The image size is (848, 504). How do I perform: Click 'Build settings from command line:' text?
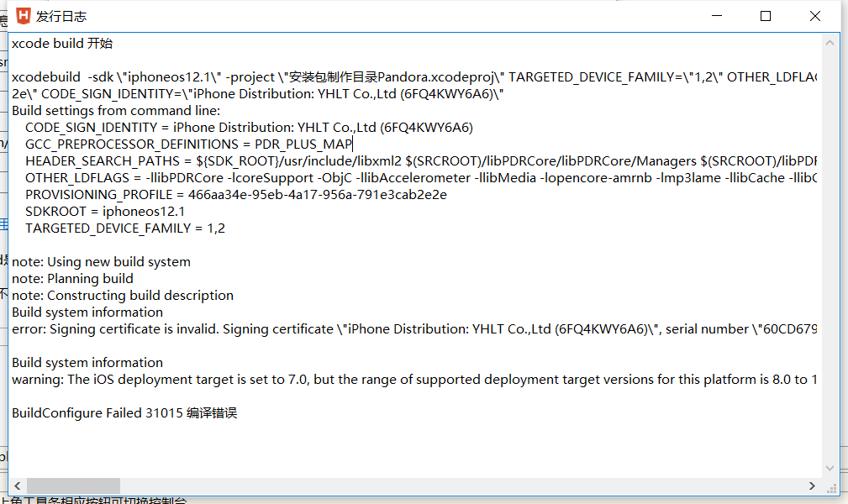coord(116,111)
